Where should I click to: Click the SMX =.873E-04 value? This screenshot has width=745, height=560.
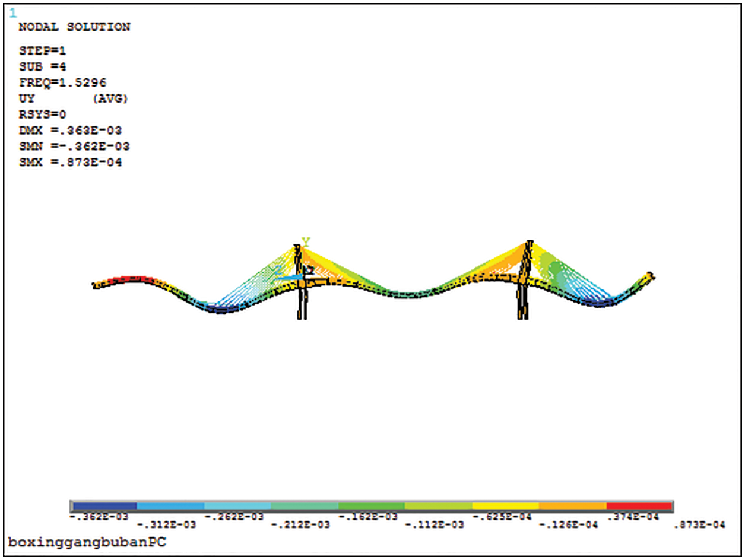tap(70, 162)
